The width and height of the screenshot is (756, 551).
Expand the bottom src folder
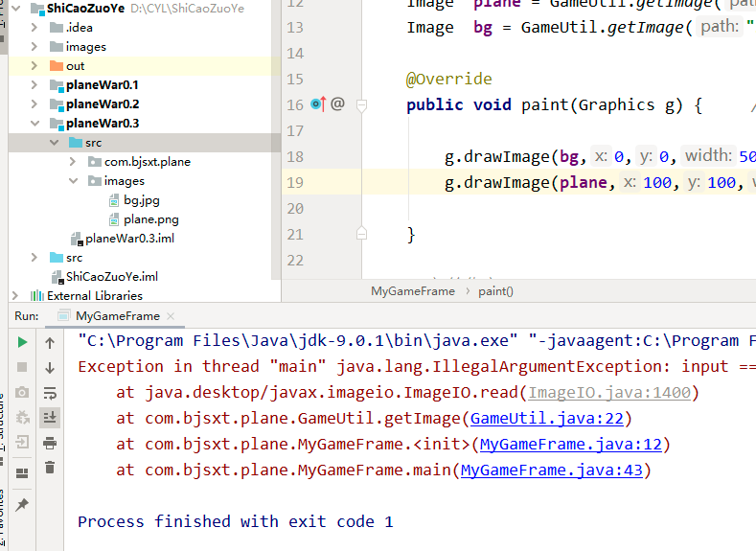pos(34,258)
